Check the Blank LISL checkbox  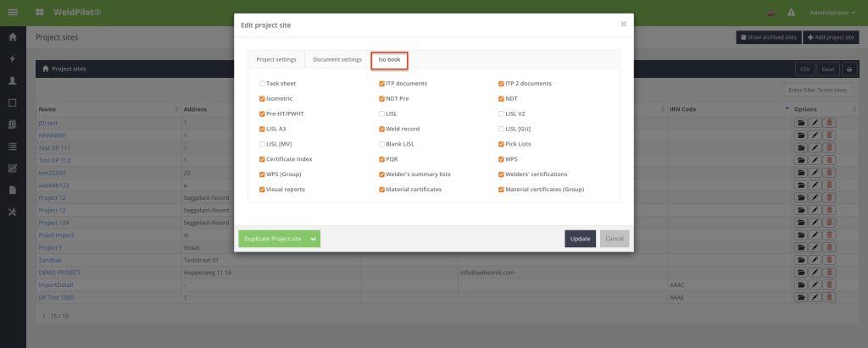(382, 144)
